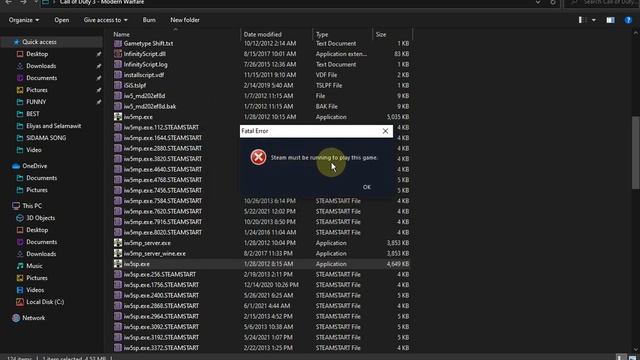Change the view layout icon

(x=582, y=20)
